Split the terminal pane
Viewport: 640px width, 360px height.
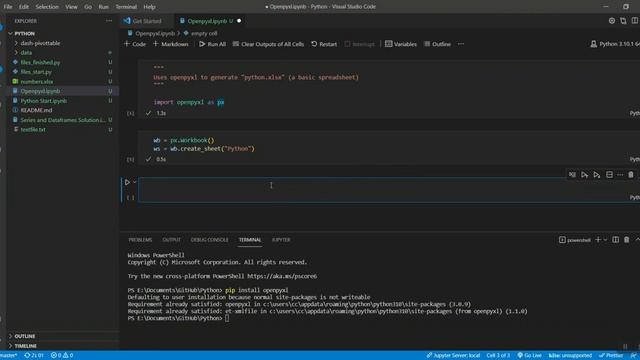coord(615,240)
